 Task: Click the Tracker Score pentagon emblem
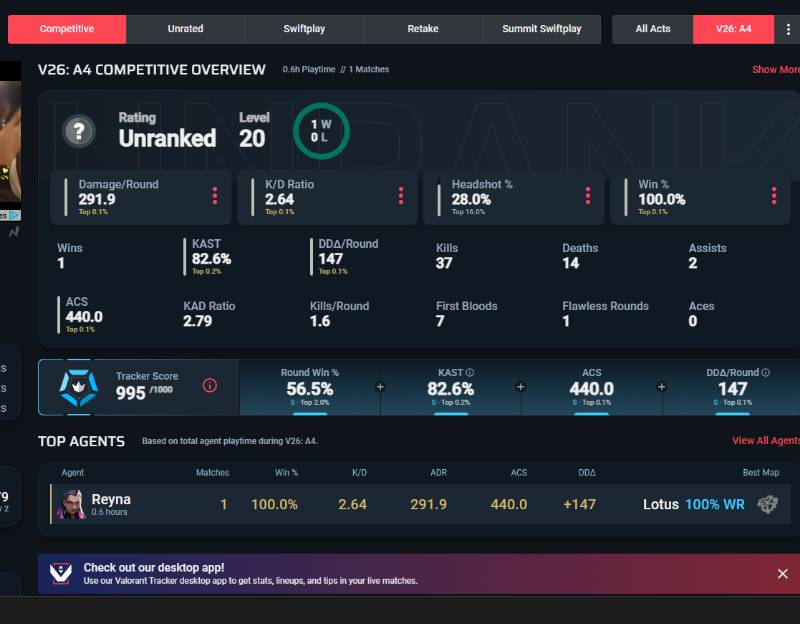pyautogui.click(x=78, y=388)
